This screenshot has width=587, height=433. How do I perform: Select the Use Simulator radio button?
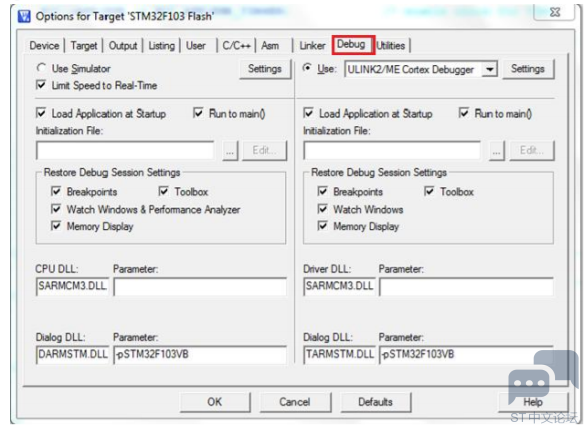click(41, 68)
